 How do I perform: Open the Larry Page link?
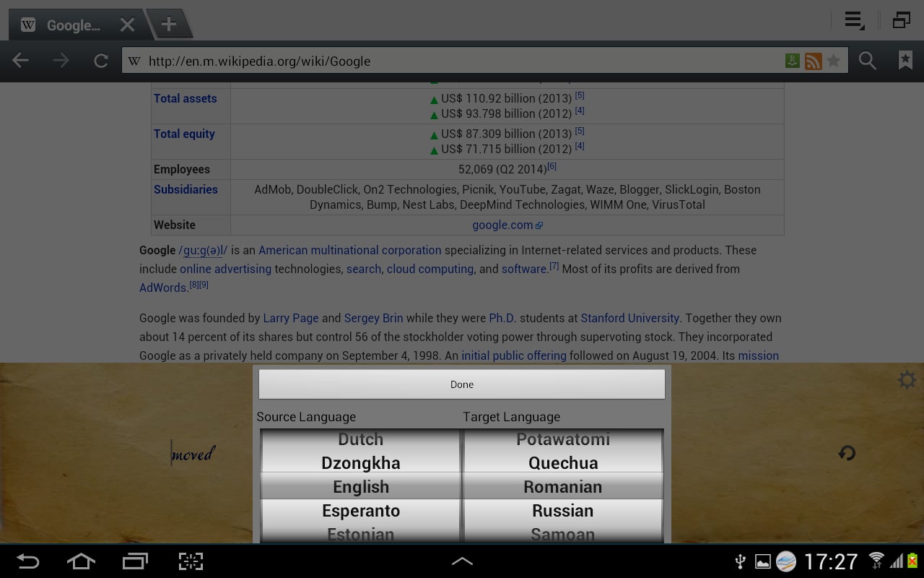pos(291,318)
